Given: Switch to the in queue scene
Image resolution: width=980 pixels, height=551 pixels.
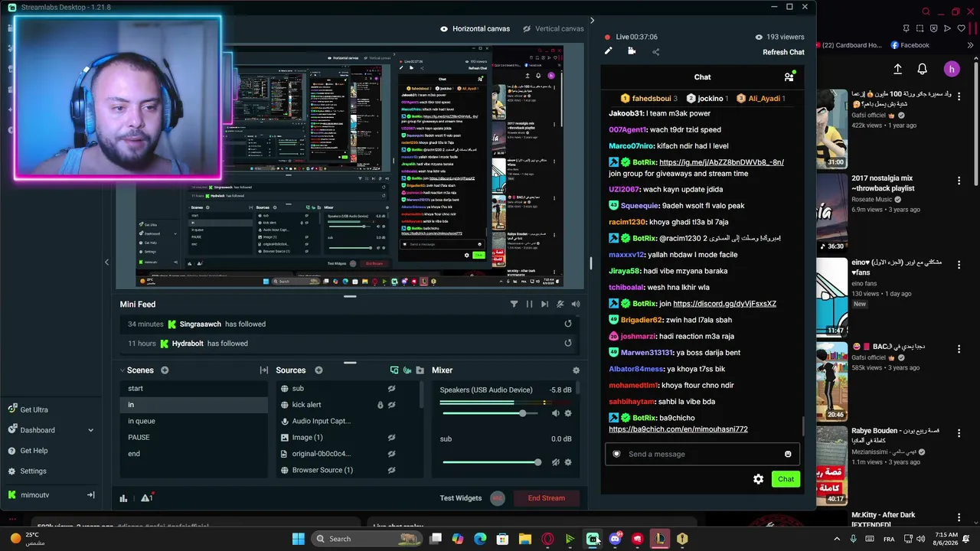Looking at the screenshot, I should [x=194, y=421].
